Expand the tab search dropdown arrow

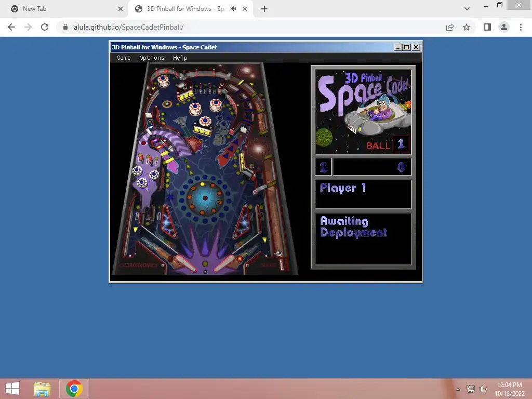click(467, 9)
